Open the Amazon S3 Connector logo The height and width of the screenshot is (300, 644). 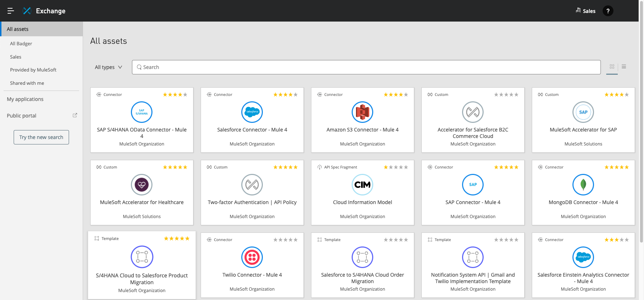click(x=362, y=112)
